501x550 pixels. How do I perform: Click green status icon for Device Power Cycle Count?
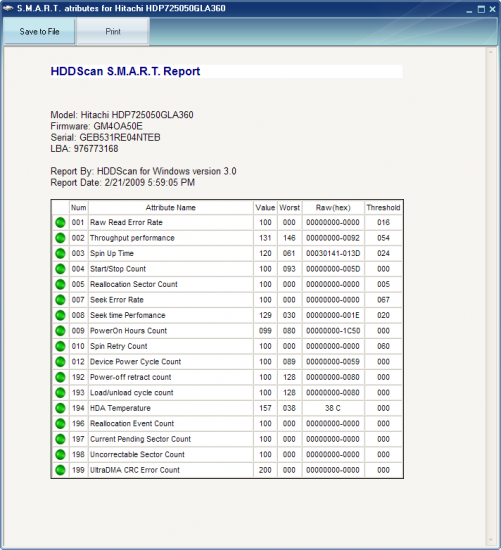pyautogui.click(x=60, y=362)
